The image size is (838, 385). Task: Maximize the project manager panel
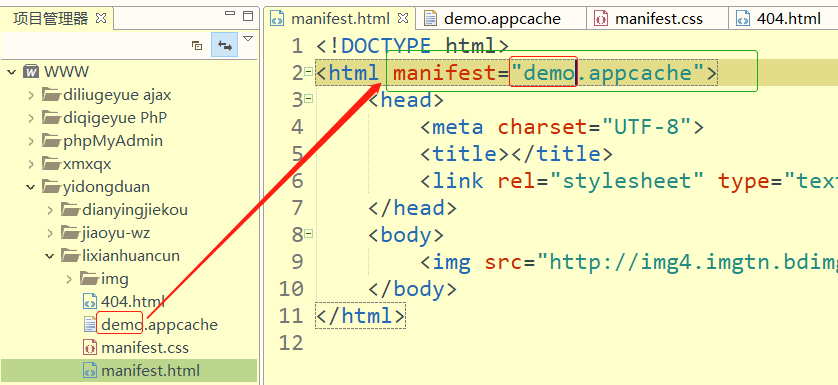coord(248,16)
